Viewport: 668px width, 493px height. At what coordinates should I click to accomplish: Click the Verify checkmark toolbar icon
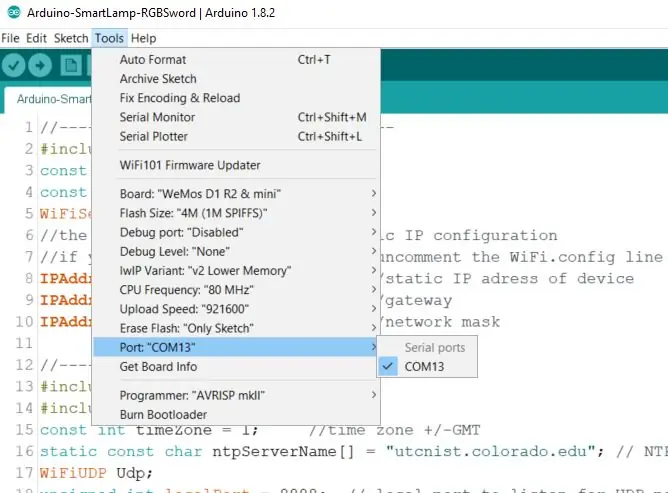coord(13,66)
